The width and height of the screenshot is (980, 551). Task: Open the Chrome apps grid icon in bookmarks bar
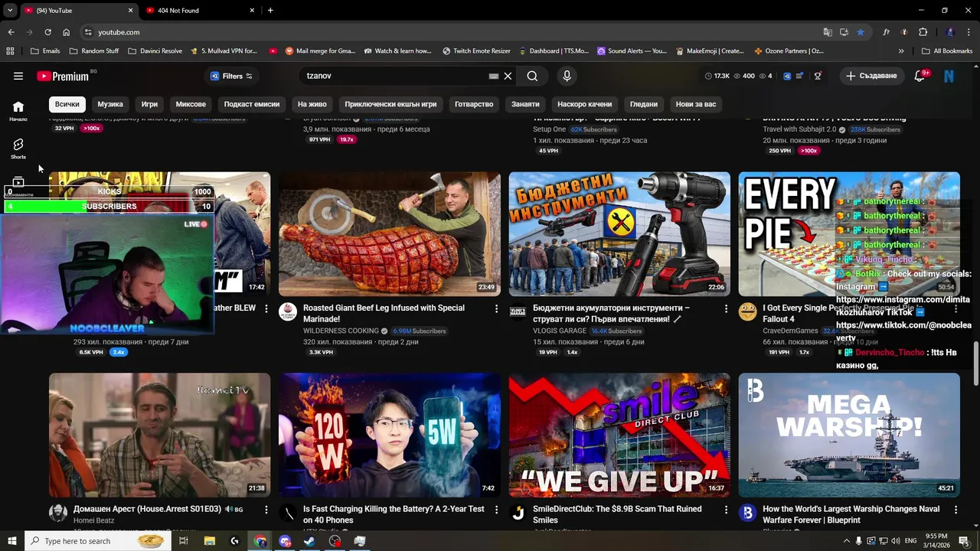10,51
